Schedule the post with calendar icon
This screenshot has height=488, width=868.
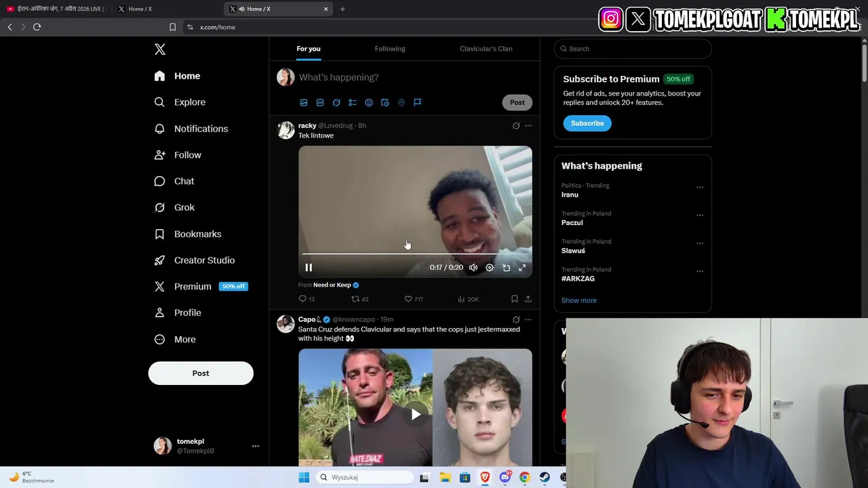[385, 102]
